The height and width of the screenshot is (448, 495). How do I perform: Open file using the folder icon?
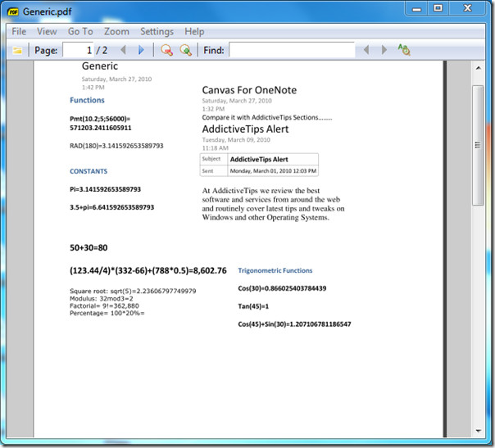click(17, 50)
